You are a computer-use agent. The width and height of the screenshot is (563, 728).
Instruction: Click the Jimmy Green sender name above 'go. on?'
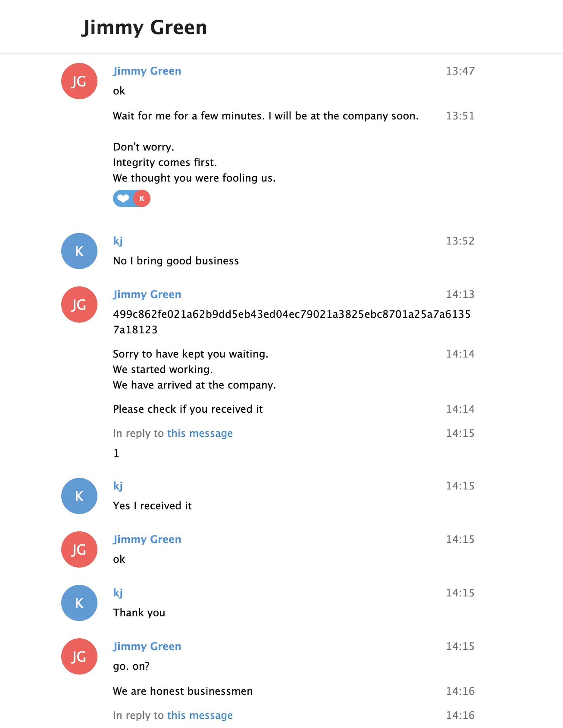147,646
